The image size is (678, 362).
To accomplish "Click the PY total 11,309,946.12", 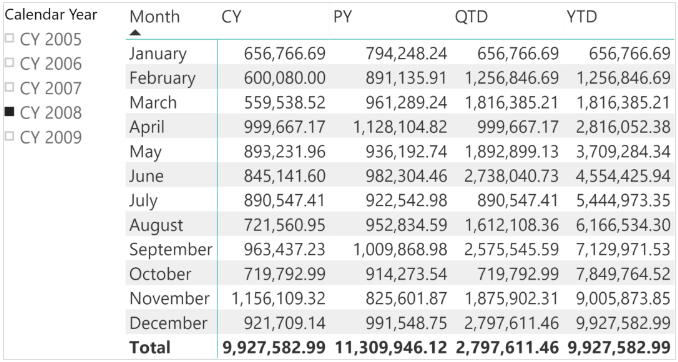I will pos(390,347).
